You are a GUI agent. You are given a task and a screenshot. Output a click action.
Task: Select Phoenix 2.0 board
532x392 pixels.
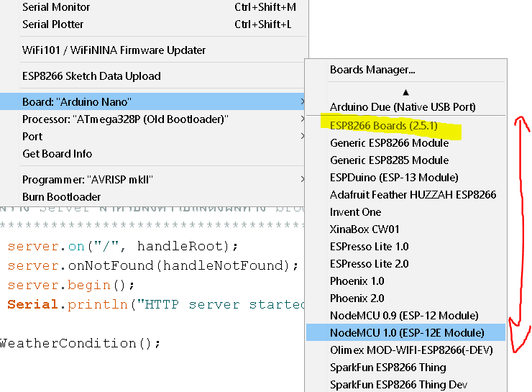pyautogui.click(x=405, y=298)
